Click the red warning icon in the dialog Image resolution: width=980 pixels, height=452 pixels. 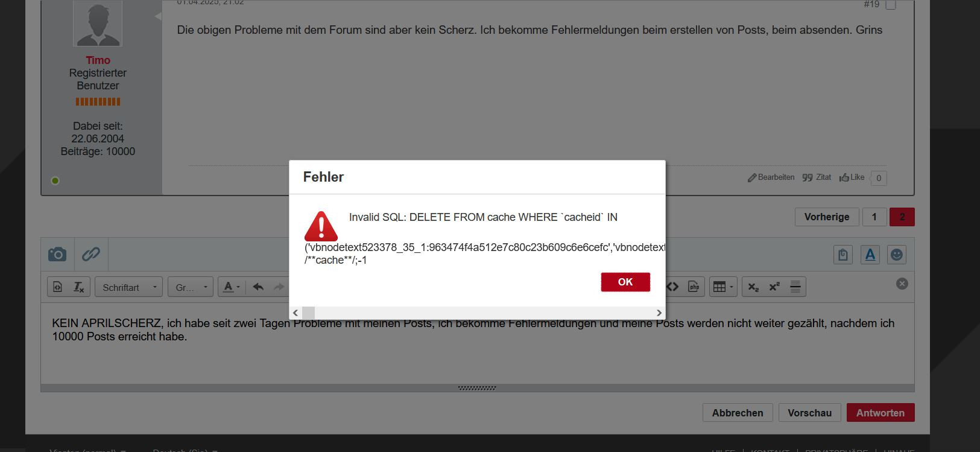[x=321, y=226]
